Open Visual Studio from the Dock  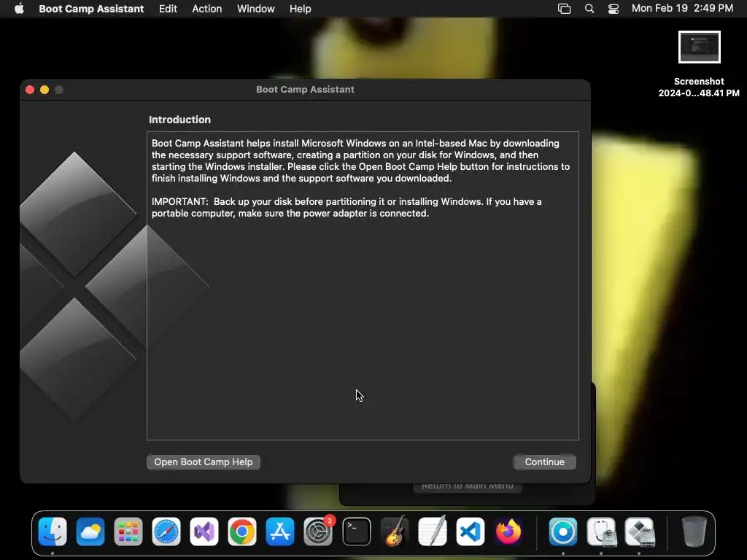(x=204, y=532)
